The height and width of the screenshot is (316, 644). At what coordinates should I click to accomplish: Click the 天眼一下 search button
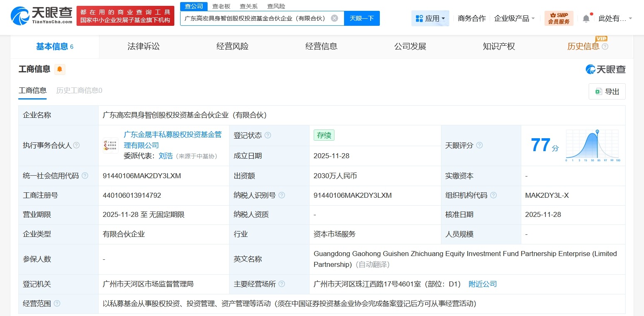click(362, 18)
